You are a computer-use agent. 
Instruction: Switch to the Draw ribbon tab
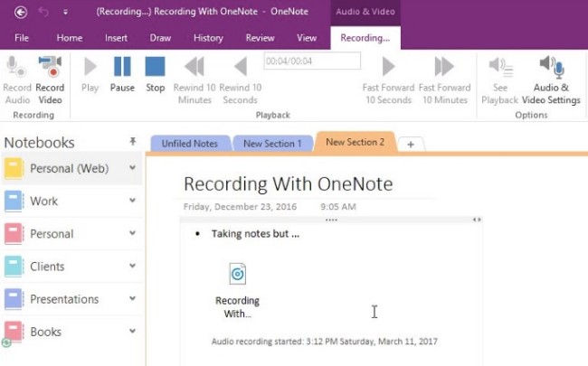[x=160, y=38]
